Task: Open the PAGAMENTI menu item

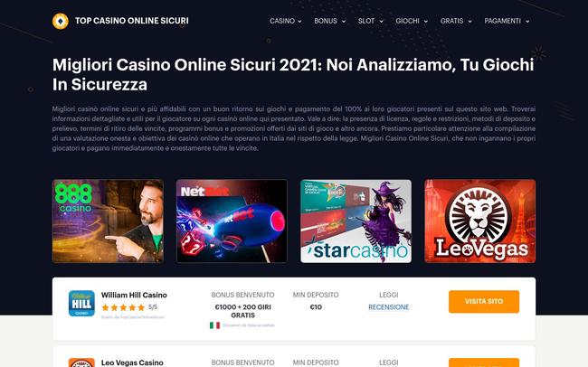Action: pos(507,21)
